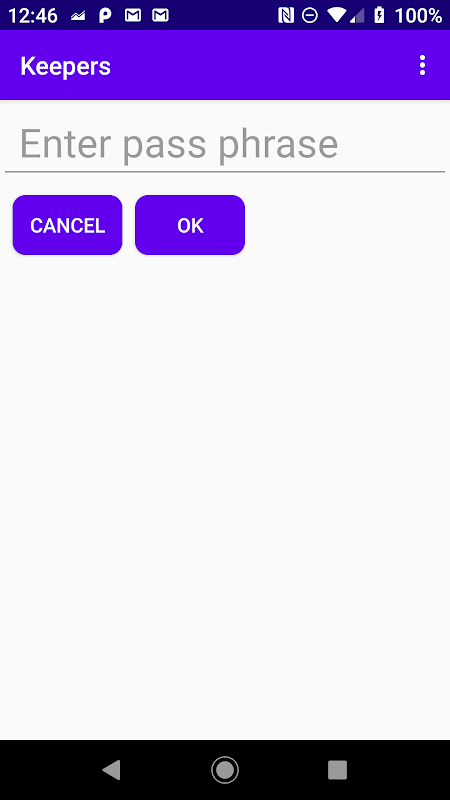Tap the chart notification icon in status bar
Image resolution: width=450 pixels, height=800 pixels.
coord(78,16)
